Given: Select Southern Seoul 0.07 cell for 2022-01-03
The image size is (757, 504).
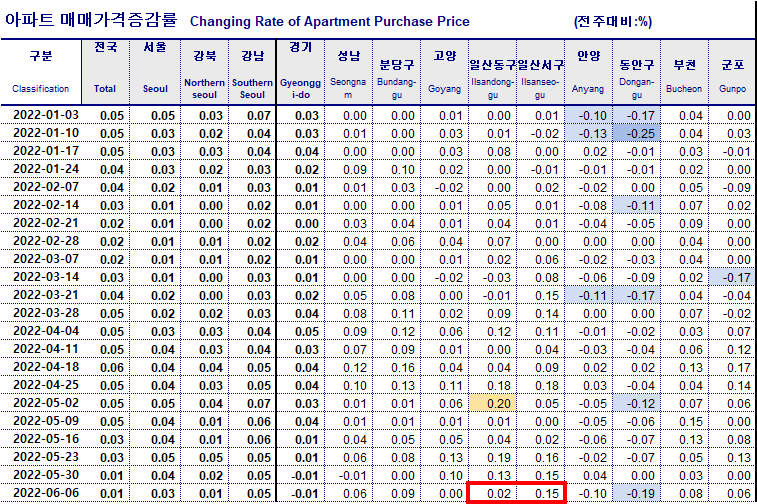Looking at the screenshot, I should [252, 115].
